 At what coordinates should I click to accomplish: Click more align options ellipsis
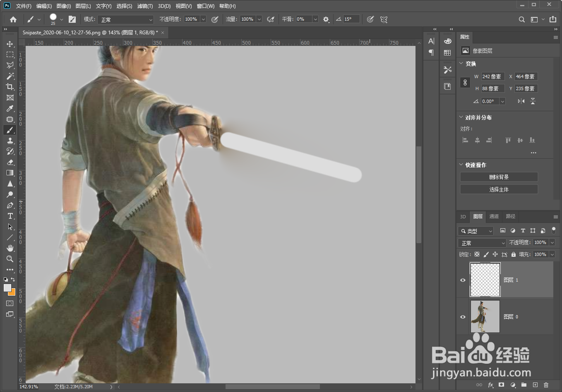pos(533,153)
